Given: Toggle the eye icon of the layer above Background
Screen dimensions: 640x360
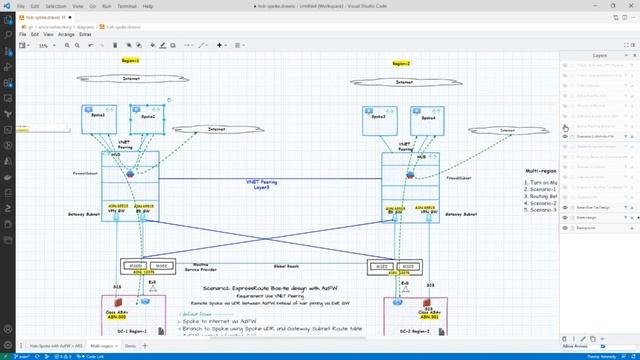Looking at the screenshot, I should click(x=565, y=218).
